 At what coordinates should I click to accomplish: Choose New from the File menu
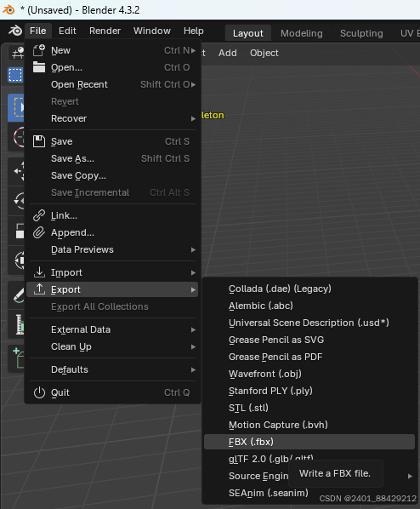click(x=113, y=50)
